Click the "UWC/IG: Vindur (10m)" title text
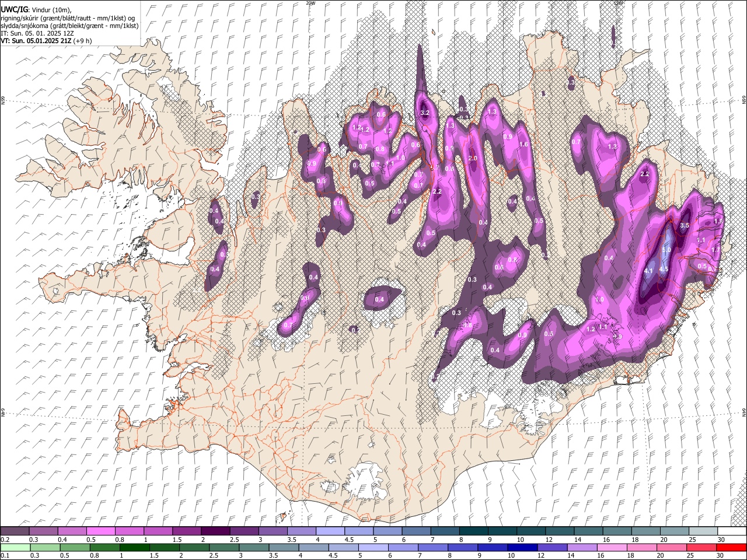This screenshot has width=747, height=560. [36, 10]
